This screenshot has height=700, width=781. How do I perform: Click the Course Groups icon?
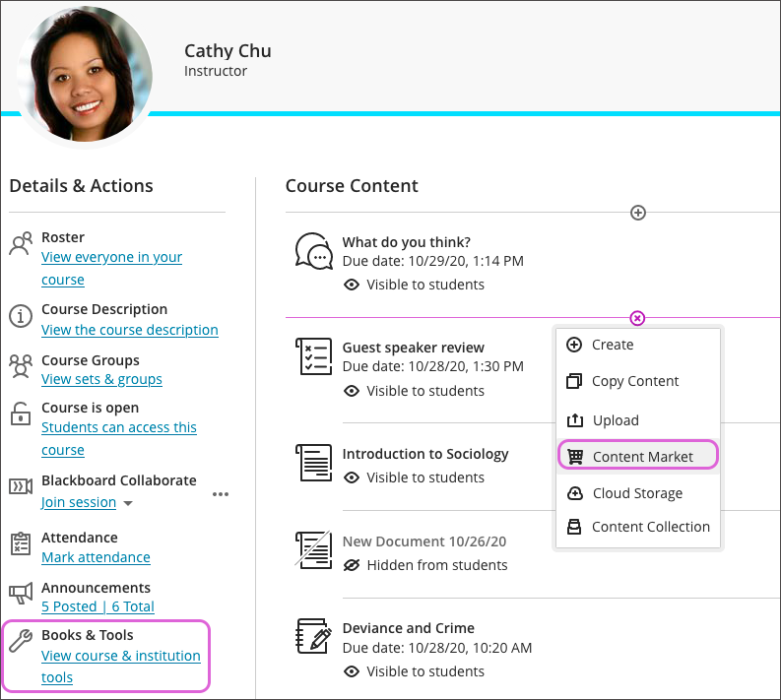[x=21, y=366]
